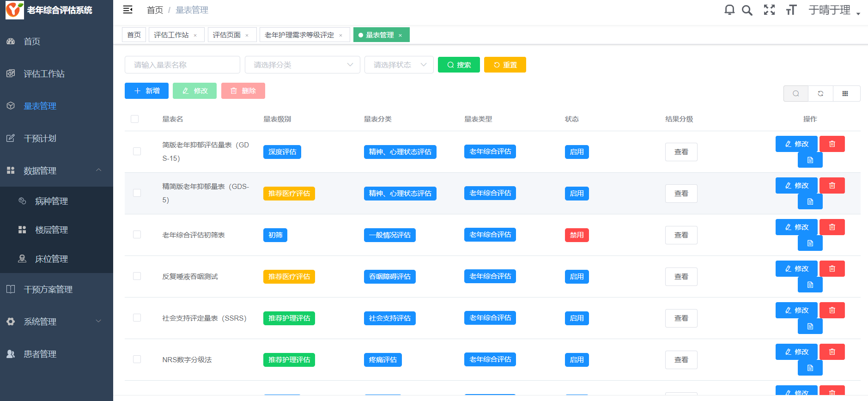Focus the 请输入量表名称 input field

tap(182, 65)
